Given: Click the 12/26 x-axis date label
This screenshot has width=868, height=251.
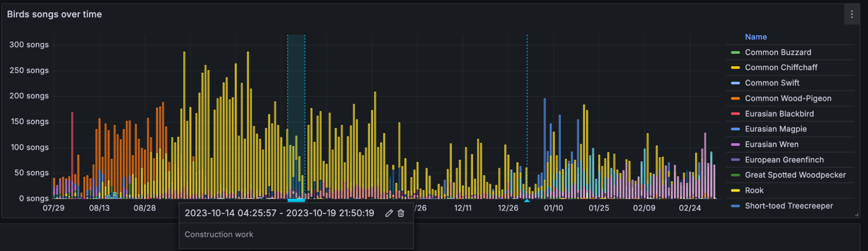Looking at the screenshot, I should tap(508, 208).
